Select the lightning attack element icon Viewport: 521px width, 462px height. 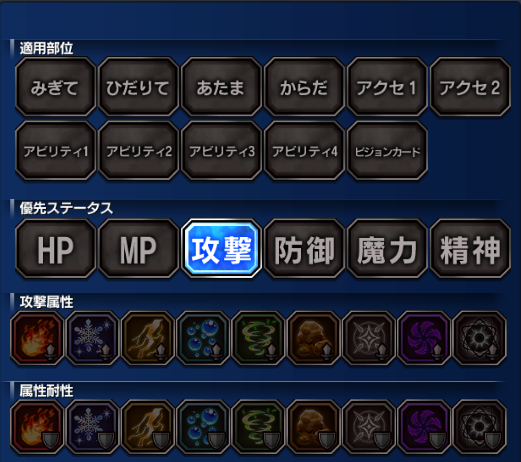point(148,338)
